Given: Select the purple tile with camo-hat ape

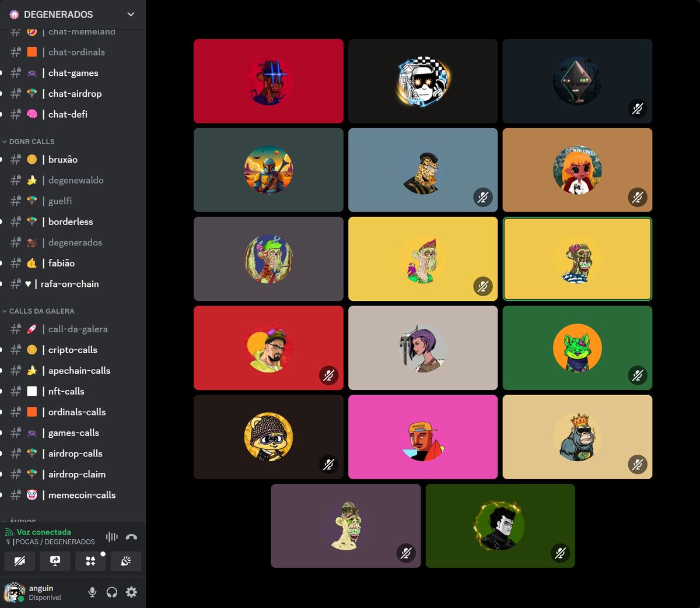Looking at the screenshot, I should click(346, 526).
